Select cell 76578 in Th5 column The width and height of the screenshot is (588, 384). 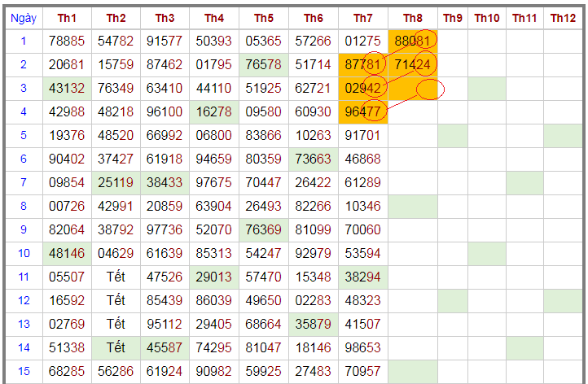263,64
